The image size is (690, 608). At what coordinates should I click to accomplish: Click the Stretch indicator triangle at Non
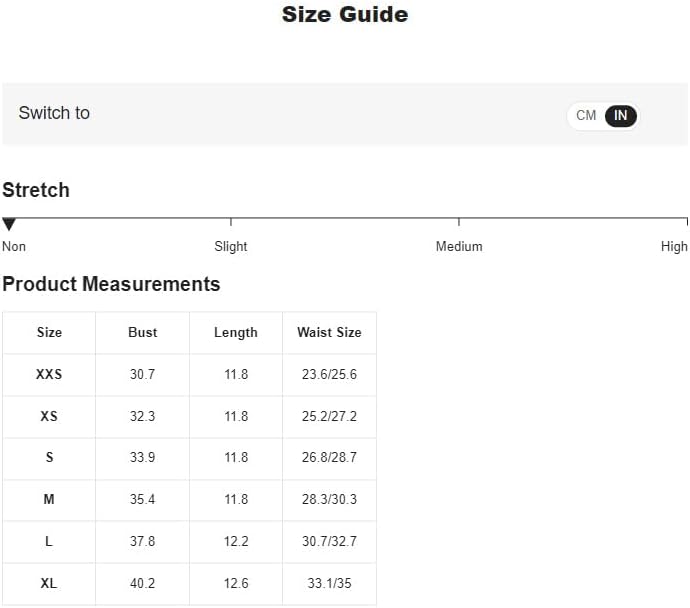pyautogui.click(x=9, y=224)
